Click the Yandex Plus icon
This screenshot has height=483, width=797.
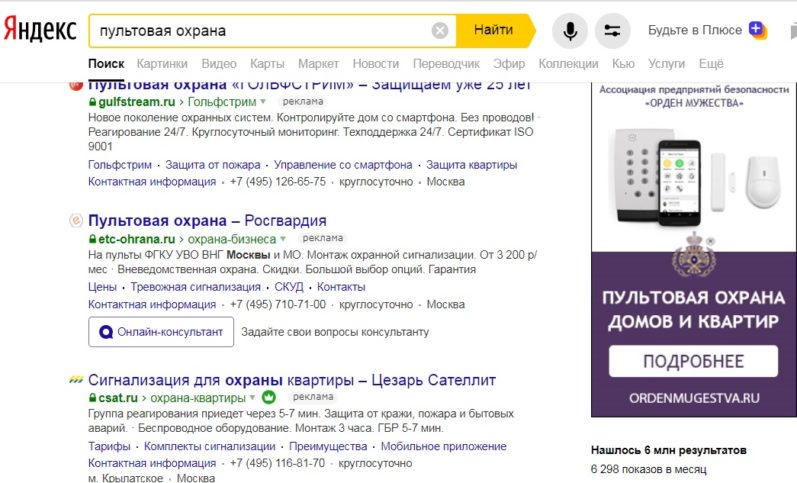click(758, 30)
